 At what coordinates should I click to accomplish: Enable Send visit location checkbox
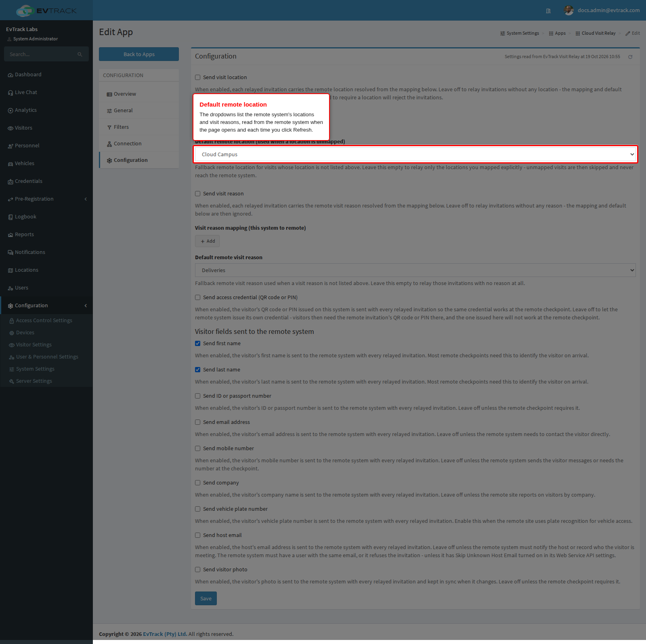tap(198, 78)
